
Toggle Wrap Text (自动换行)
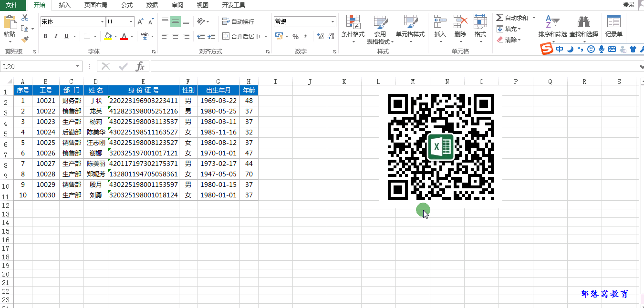coord(239,21)
